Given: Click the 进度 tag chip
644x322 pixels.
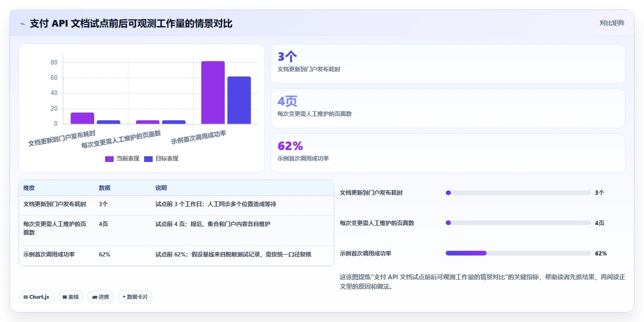Looking at the screenshot, I should [100, 297].
